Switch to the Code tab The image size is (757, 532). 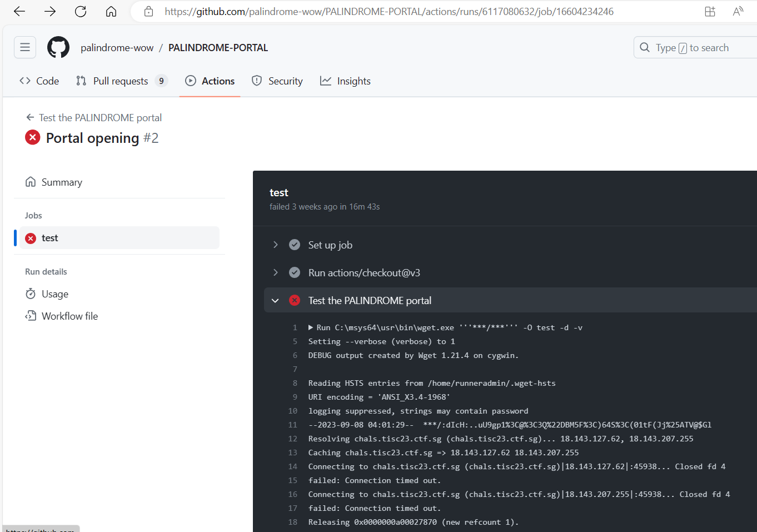point(39,81)
